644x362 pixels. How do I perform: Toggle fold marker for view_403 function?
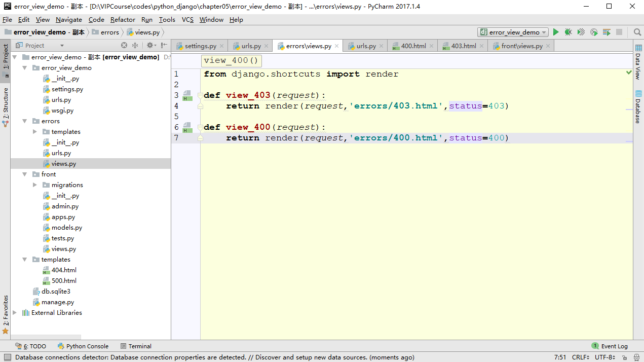pyautogui.click(x=200, y=95)
